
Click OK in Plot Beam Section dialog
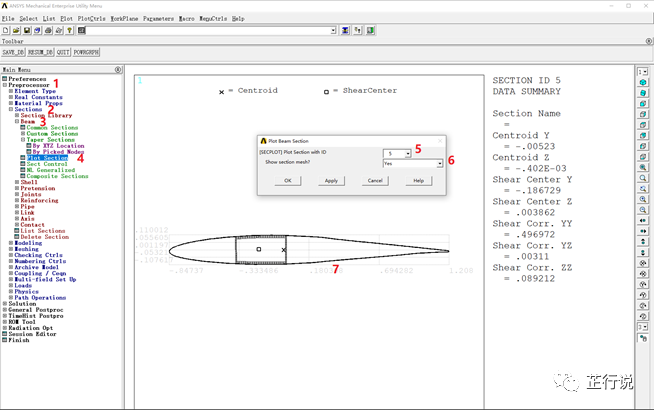[288, 181]
